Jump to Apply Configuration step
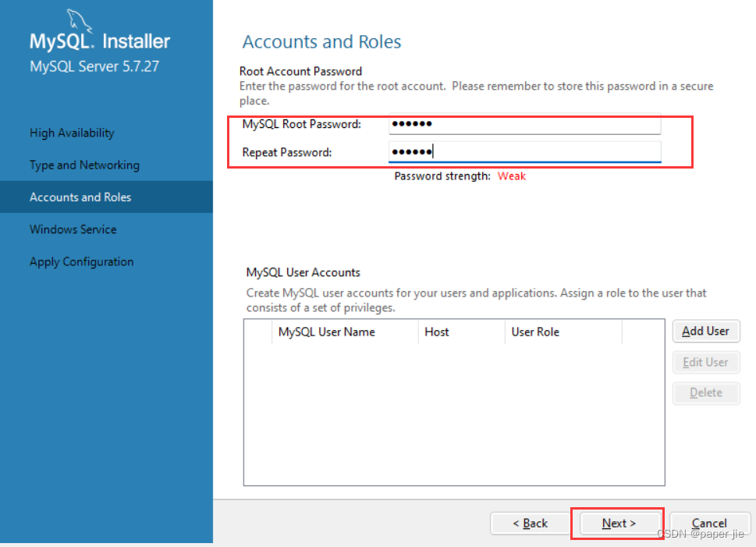 [x=81, y=261]
